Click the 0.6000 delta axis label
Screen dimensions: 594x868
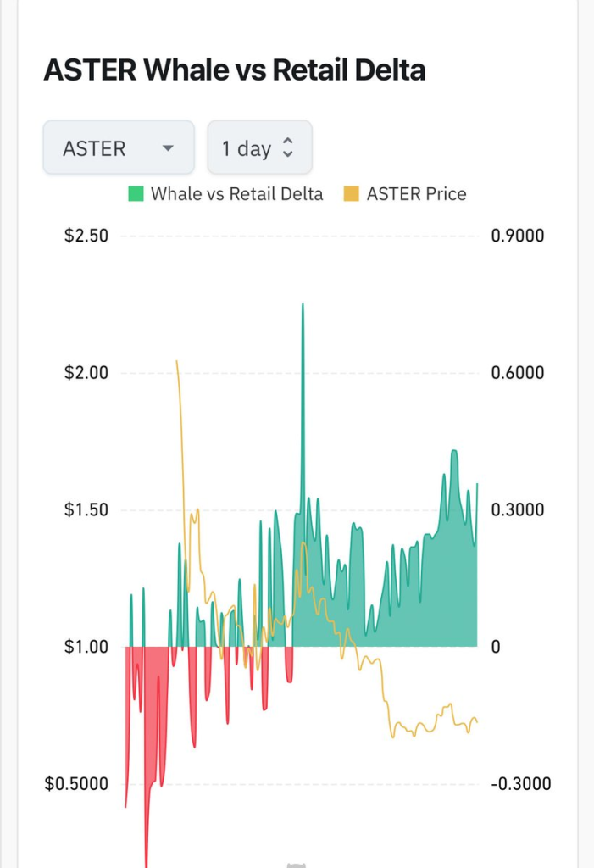click(x=517, y=373)
